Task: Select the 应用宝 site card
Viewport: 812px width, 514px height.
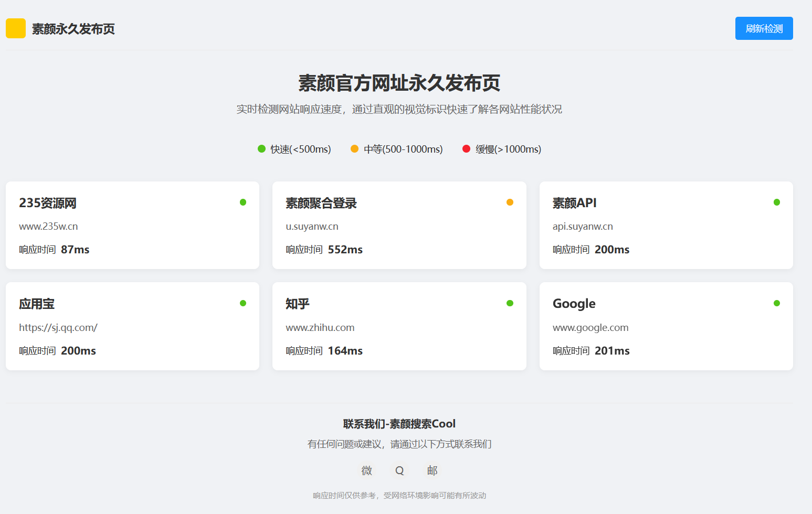Action: 132,326
